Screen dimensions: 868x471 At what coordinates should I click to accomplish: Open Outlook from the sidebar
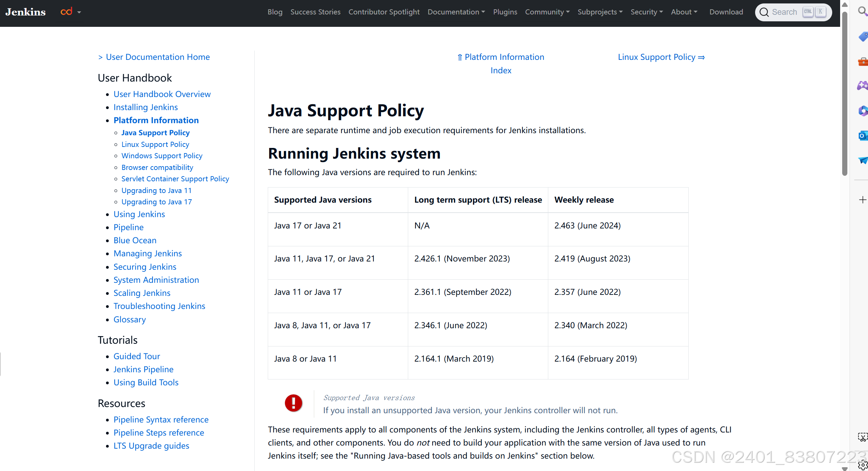tap(863, 136)
